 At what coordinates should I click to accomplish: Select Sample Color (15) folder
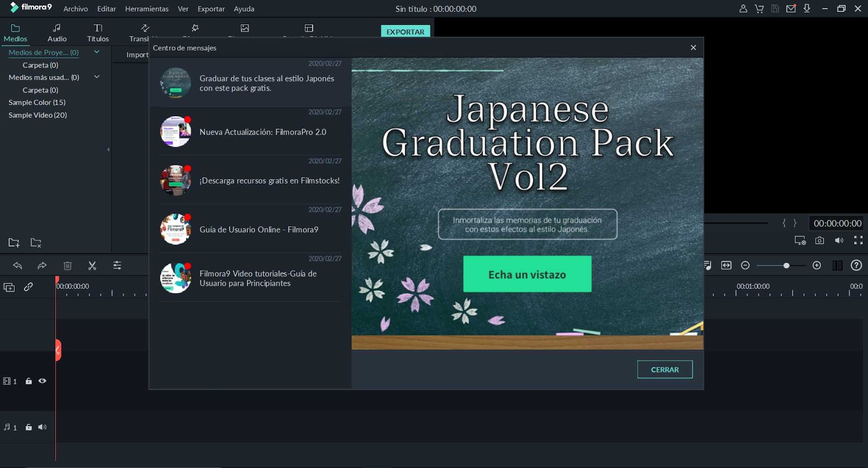pos(37,103)
